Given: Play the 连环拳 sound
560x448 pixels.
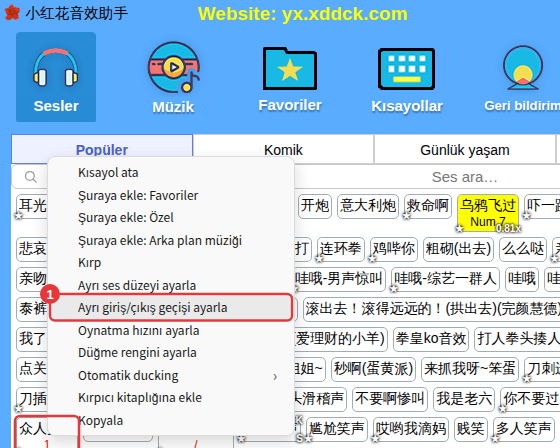Looking at the screenshot, I should 341,249.
